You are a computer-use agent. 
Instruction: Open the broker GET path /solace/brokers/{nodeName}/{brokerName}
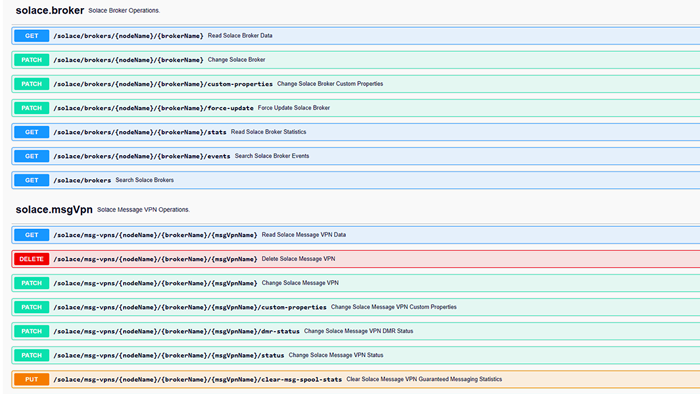(x=128, y=36)
